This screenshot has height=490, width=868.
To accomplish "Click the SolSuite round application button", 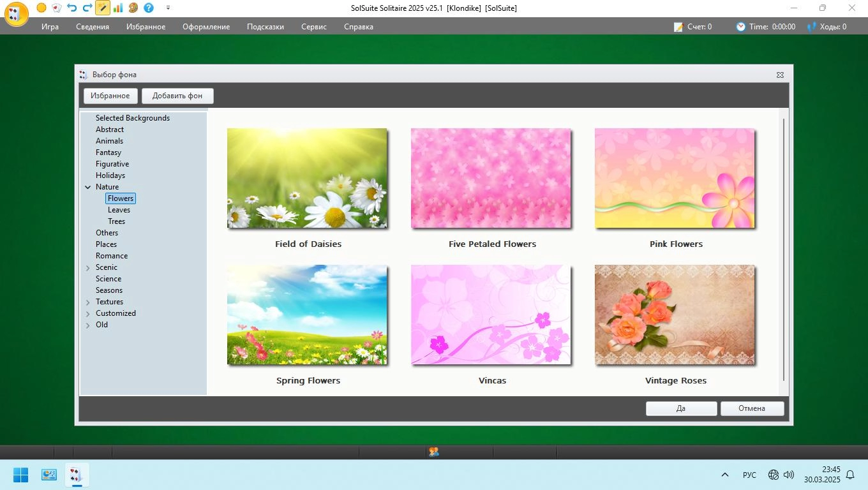I will point(17,14).
